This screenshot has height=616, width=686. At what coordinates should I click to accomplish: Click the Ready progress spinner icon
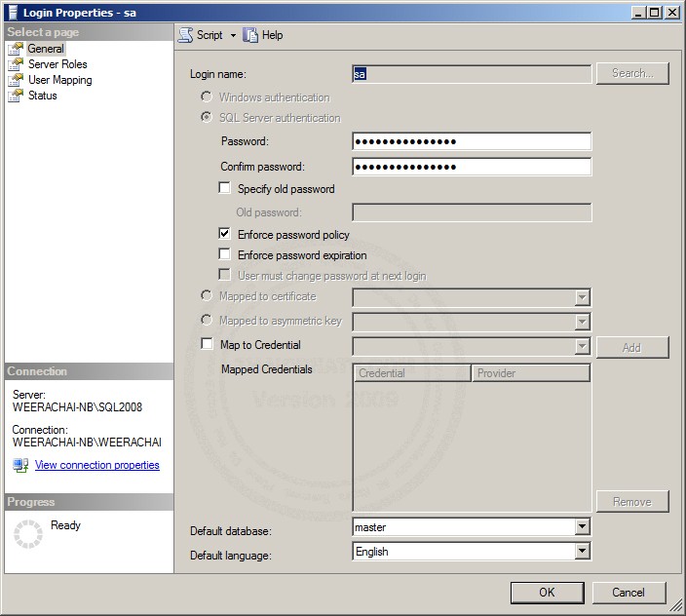pyautogui.click(x=28, y=534)
